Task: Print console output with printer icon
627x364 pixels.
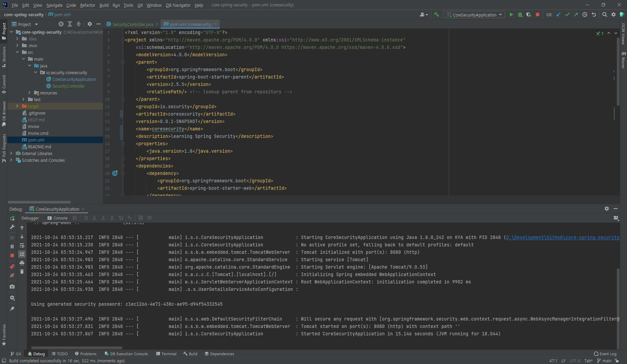Action: tap(22, 263)
